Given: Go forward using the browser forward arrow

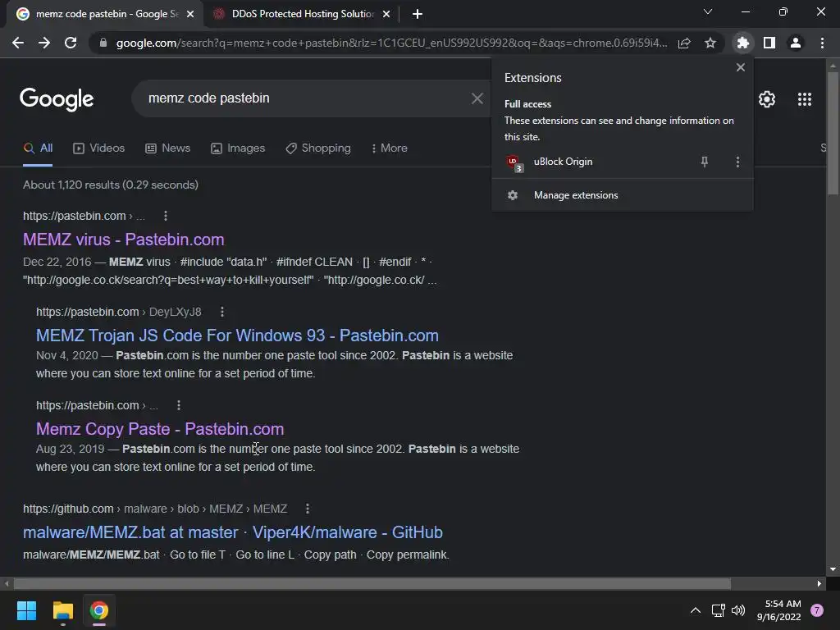Looking at the screenshot, I should click(44, 43).
